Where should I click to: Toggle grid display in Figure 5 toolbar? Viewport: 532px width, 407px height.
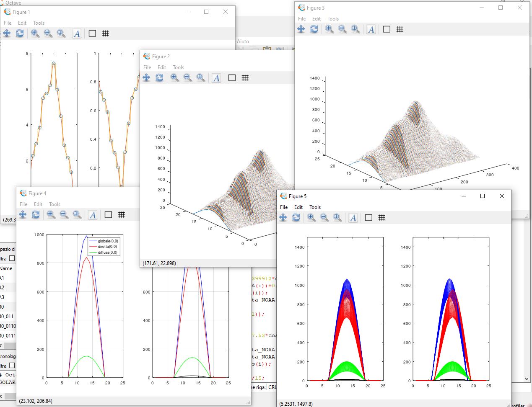(x=381, y=218)
